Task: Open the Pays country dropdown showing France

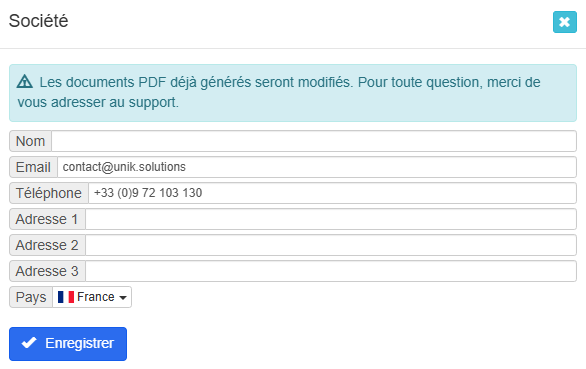Action: tap(92, 297)
